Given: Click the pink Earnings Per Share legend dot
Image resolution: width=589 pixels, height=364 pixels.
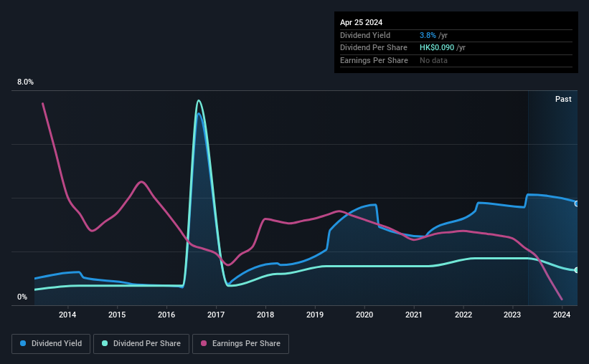Looking at the screenshot, I should [204, 343].
